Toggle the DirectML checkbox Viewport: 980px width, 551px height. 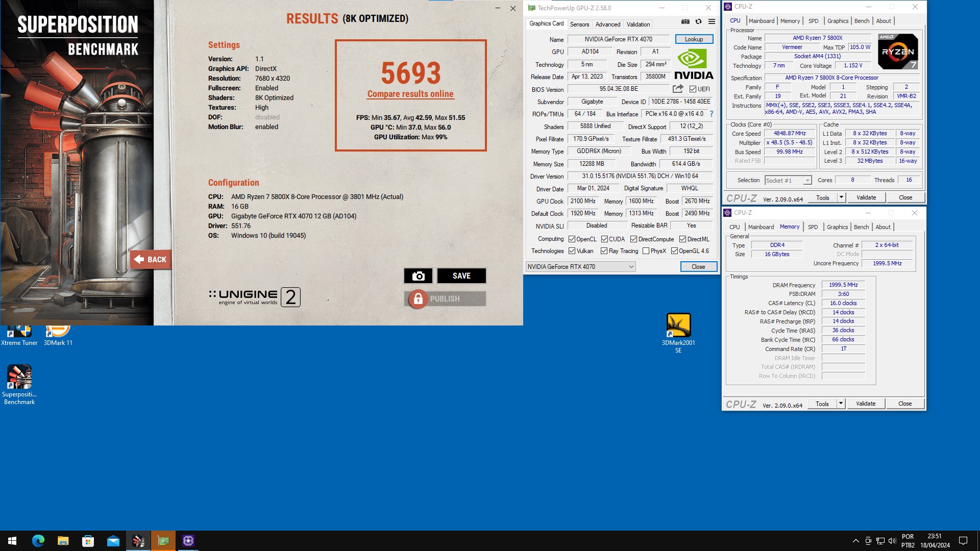pos(682,239)
